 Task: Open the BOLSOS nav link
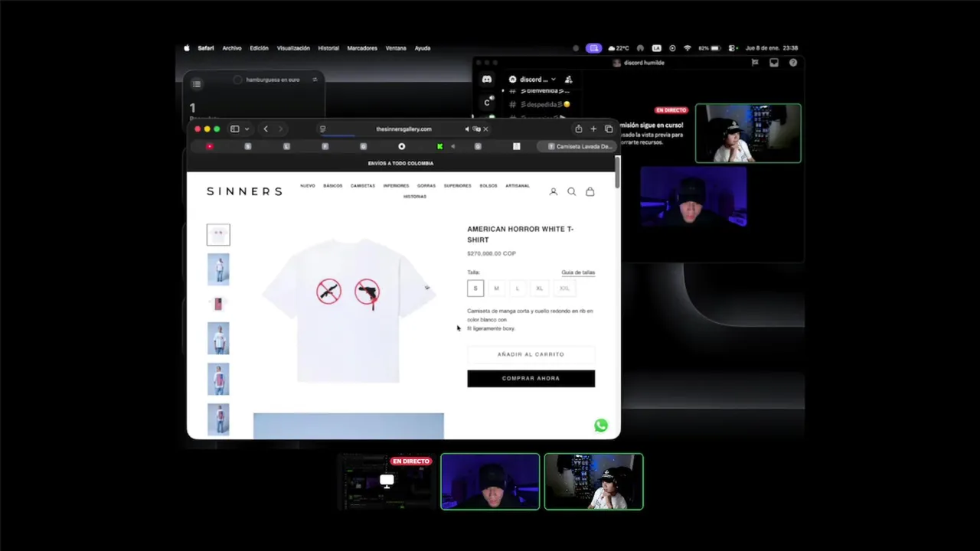[488, 186]
